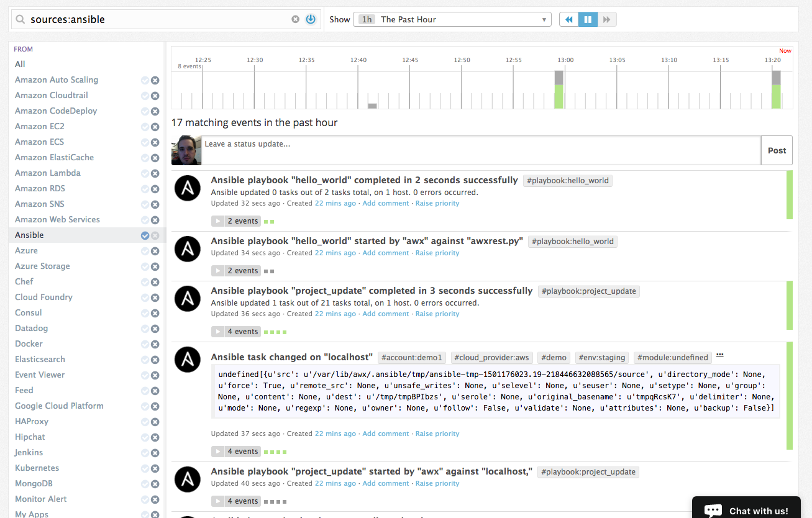Image resolution: width=812 pixels, height=518 pixels.
Task: Open the three-dots menu beside module:undefined tag
Action: pos(720,355)
